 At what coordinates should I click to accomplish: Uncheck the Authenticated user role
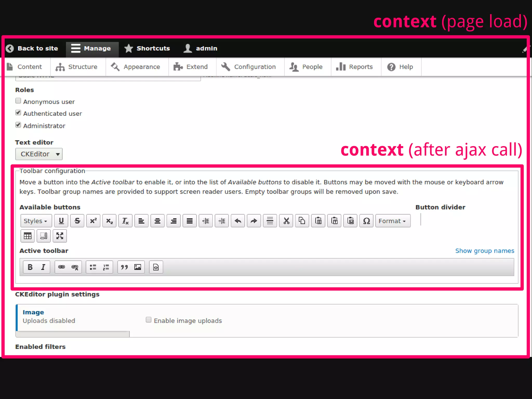pyautogui.click(x=18, y=113)
